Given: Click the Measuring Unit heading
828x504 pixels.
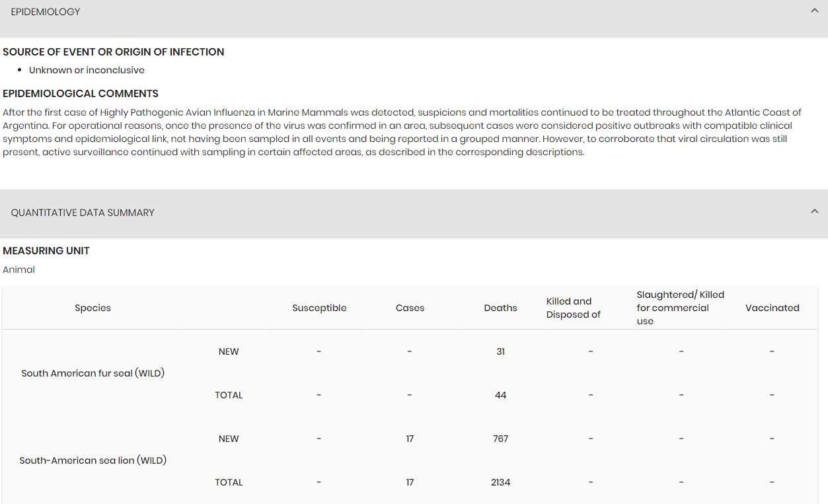Looking at the screenshot, I should [46, 251].
